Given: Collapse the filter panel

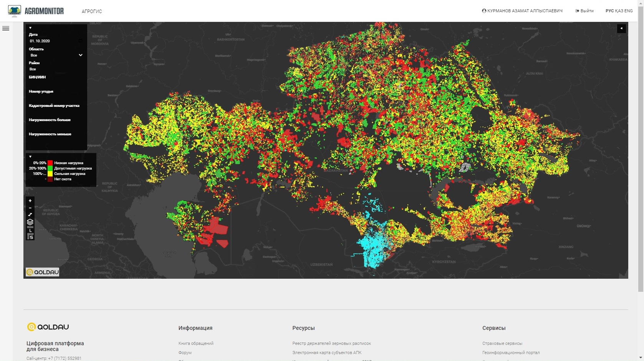Looking at the screenshot, I should click(30, 28).
